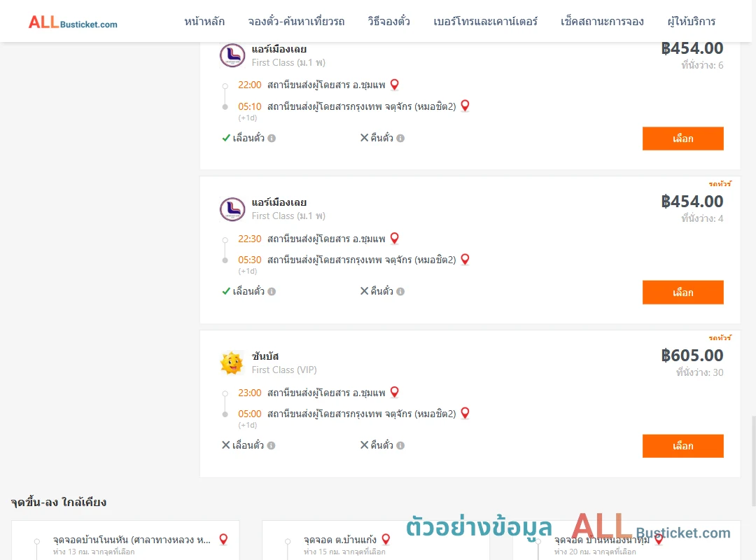Click the ฿605.00 price on ซันบัส

click(x=692, y=356)
